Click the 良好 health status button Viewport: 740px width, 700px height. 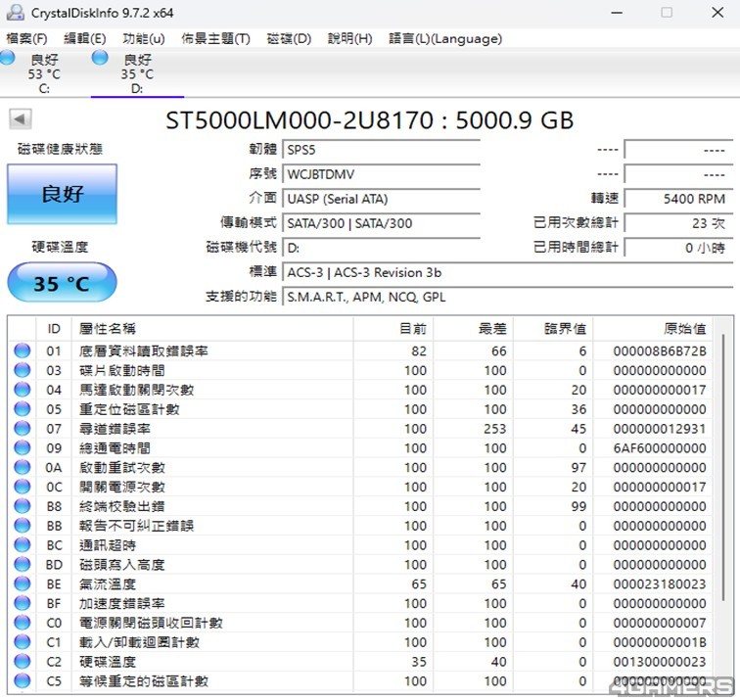(x=62, y=194)
